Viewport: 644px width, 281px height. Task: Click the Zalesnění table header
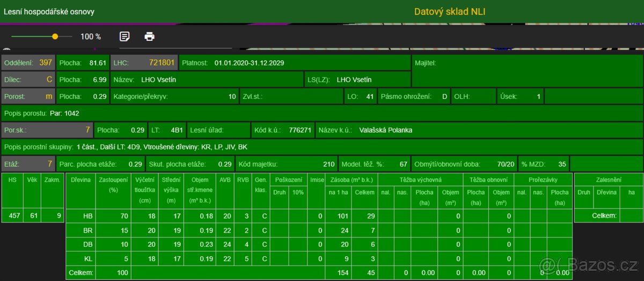point(608,179)
